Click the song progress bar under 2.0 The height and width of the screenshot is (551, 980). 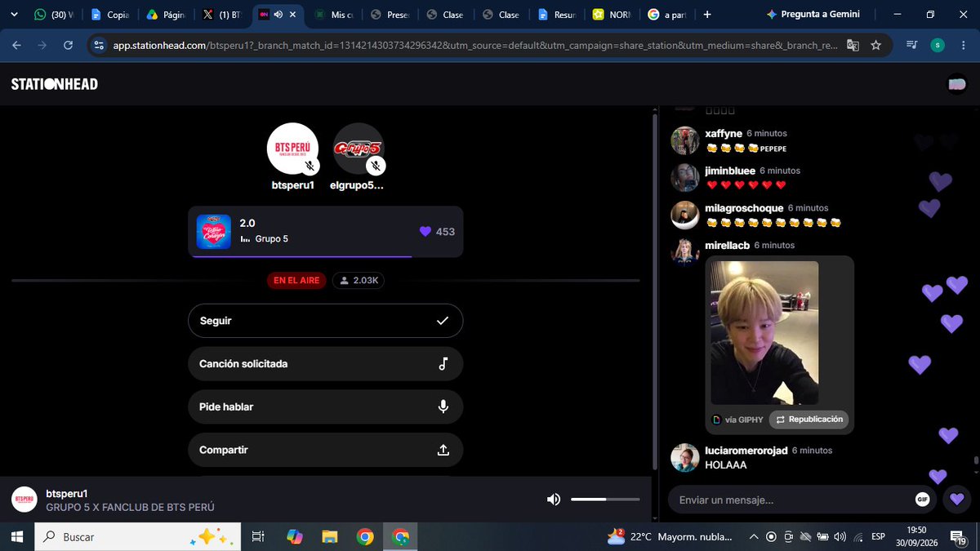(x=325, y=256)
